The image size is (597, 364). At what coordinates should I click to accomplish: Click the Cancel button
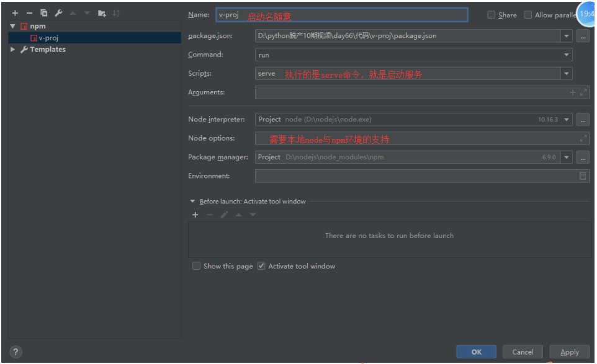[523, 352]
